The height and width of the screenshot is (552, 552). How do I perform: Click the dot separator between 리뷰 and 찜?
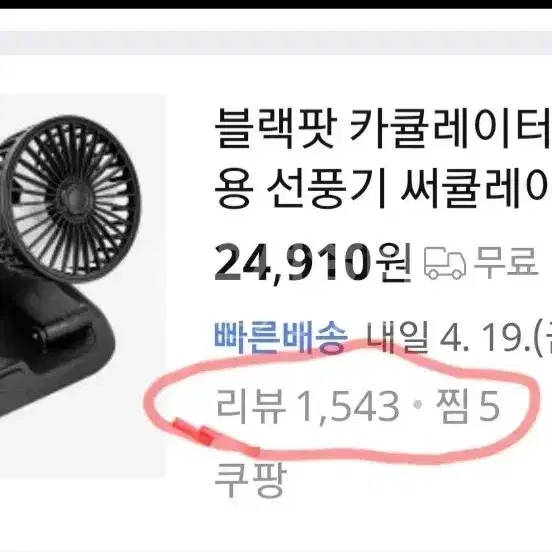coord(418,405)
